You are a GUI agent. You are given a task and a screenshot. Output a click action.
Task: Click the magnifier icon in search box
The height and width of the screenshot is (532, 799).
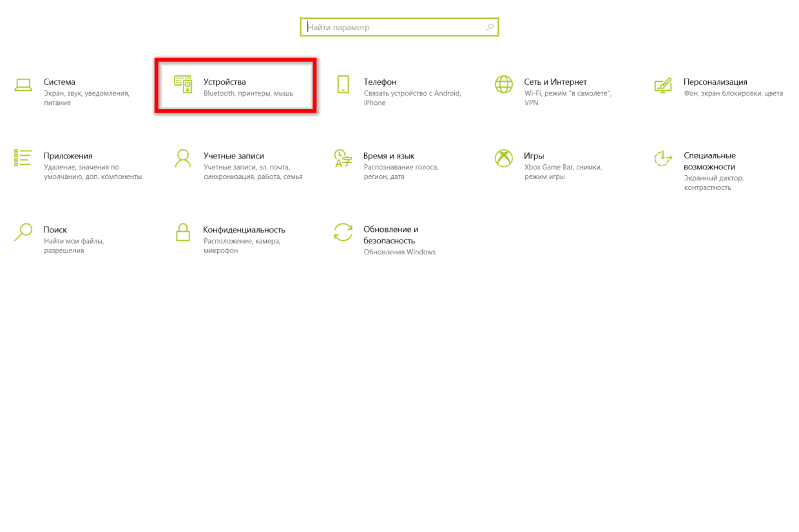pos(490,27)
